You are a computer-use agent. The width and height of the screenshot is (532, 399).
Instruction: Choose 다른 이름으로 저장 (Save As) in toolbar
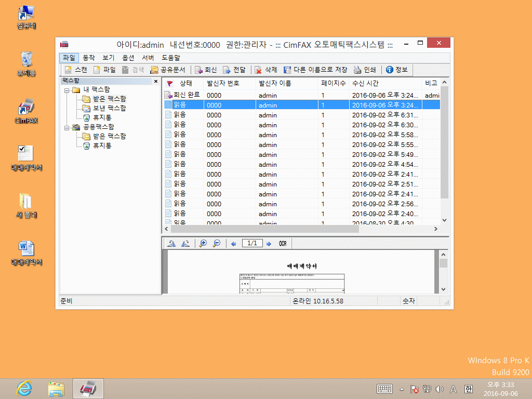click(x=315, y=70)
